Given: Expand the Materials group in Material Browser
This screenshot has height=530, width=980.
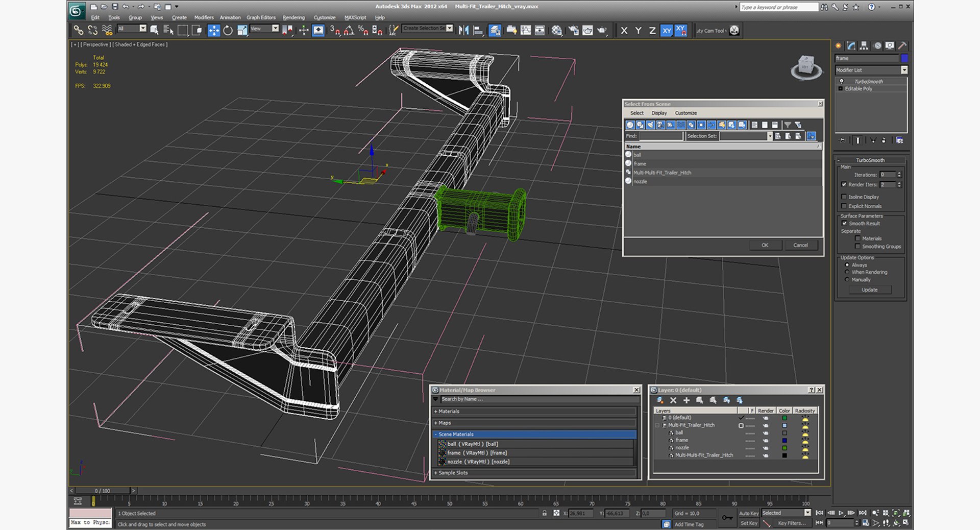Looking at the screenshot, I should pos(534,412).
